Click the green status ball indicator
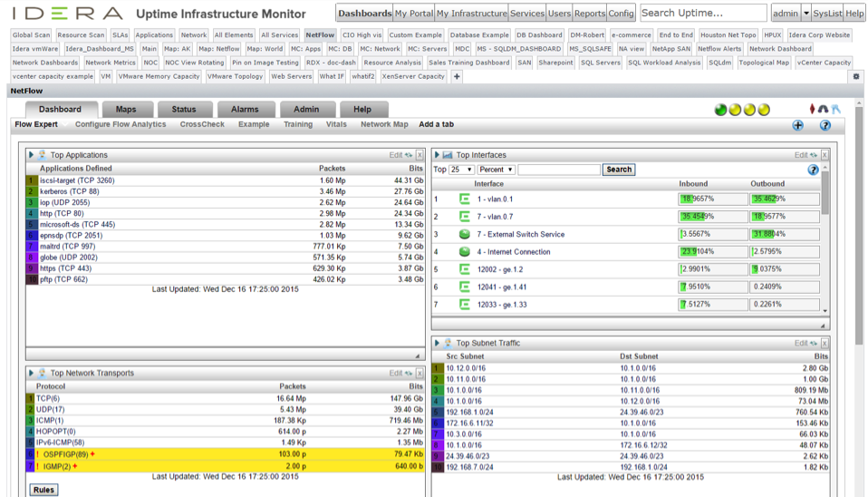This screenshot has width=868, height=497. (x=721, y=110)
